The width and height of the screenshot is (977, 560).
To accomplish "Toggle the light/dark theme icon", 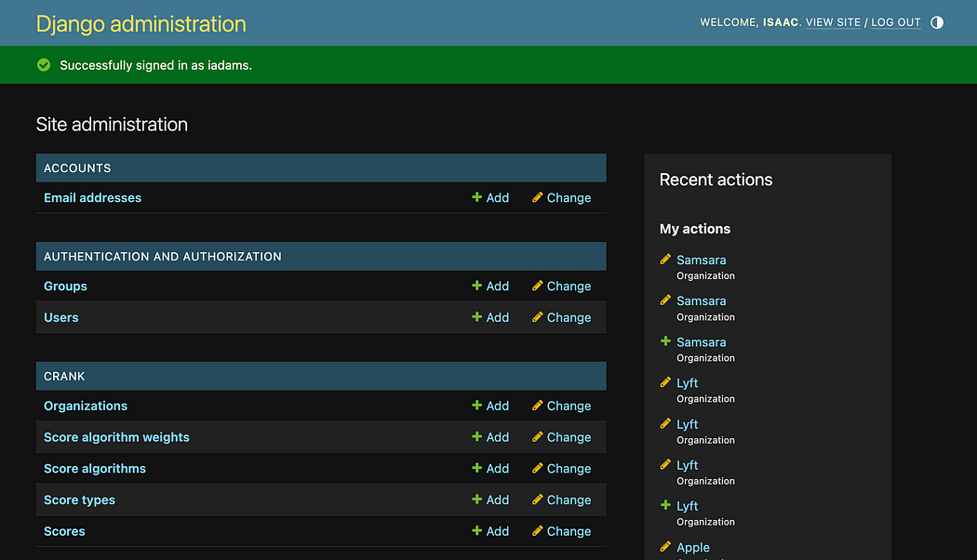I will [x=936, y=22].
